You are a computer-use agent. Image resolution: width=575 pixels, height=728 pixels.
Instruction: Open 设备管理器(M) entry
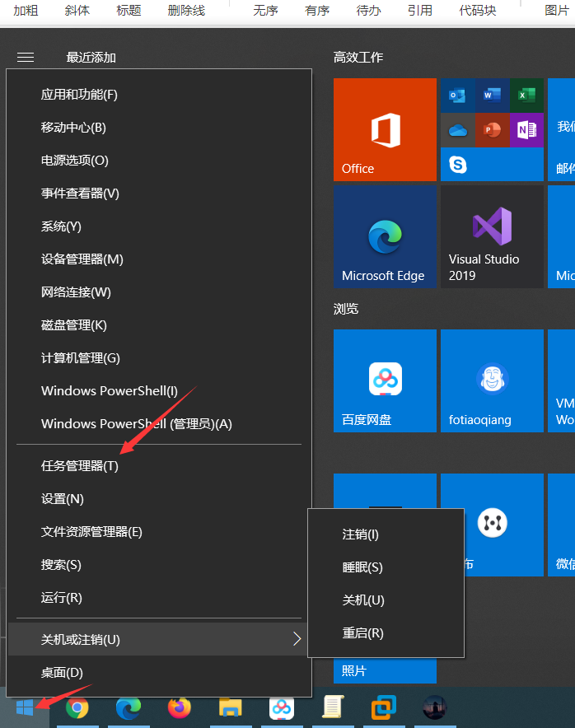[159, 259]
